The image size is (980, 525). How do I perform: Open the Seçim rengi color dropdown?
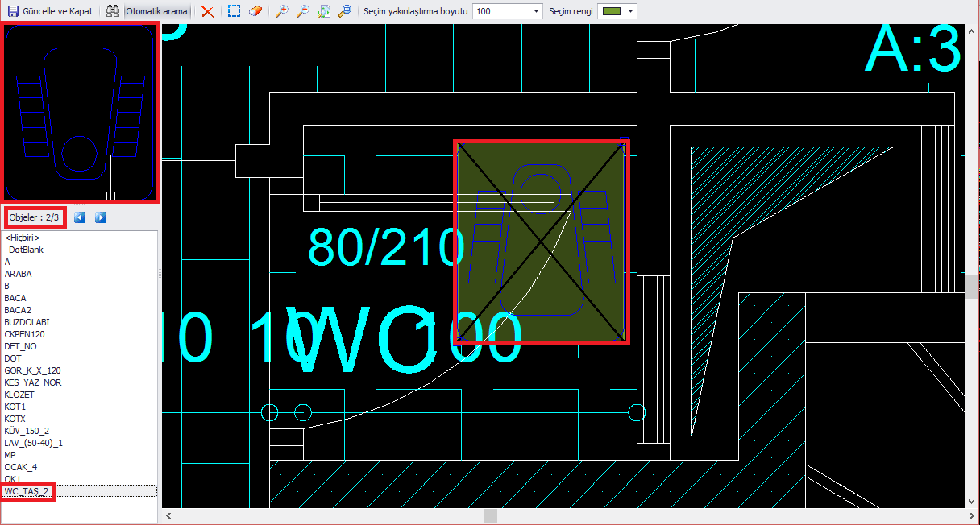coord(632,11)
